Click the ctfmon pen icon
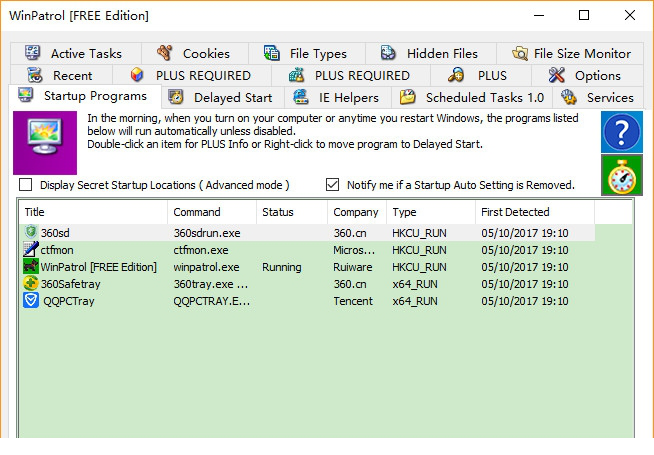The width and height of the screenshot is (654, 455). [x=31, y=249]
